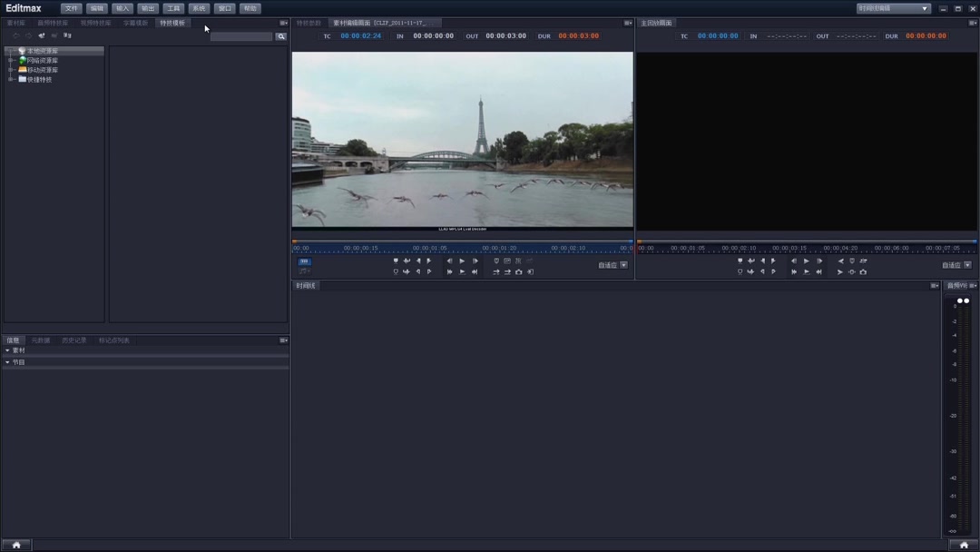Switch to the 字幕模板 tab
Screen dimensions: 980x552
click(135, 23)
